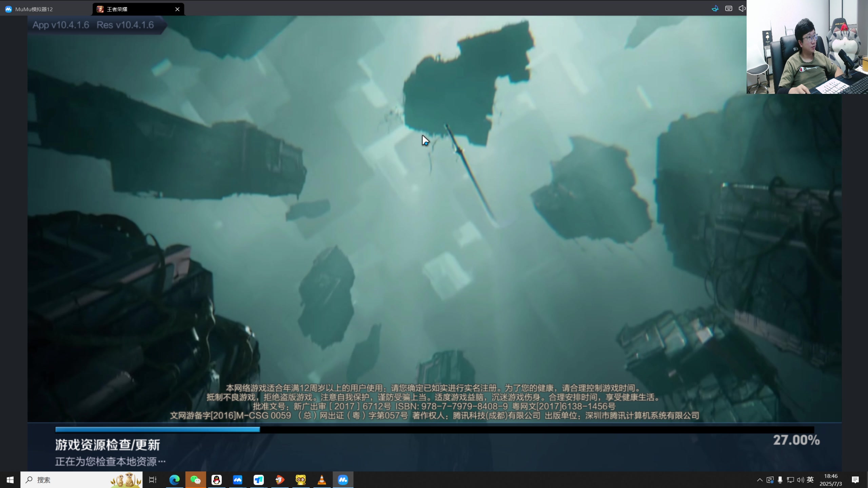Image resolution: width=868 pixels, height=488 pixels.
Task: Open the QQ penguin taskbar icon
Action: 217,480
